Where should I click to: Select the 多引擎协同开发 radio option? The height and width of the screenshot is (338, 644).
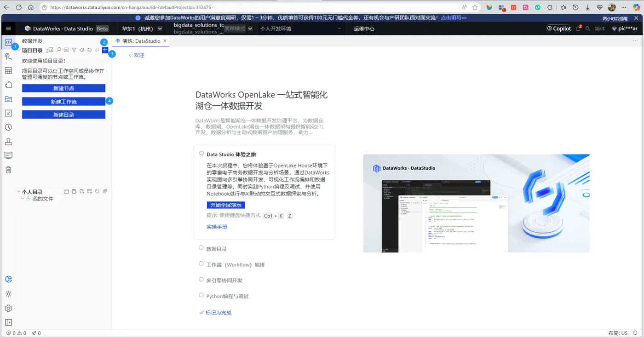tap(201, 279)
